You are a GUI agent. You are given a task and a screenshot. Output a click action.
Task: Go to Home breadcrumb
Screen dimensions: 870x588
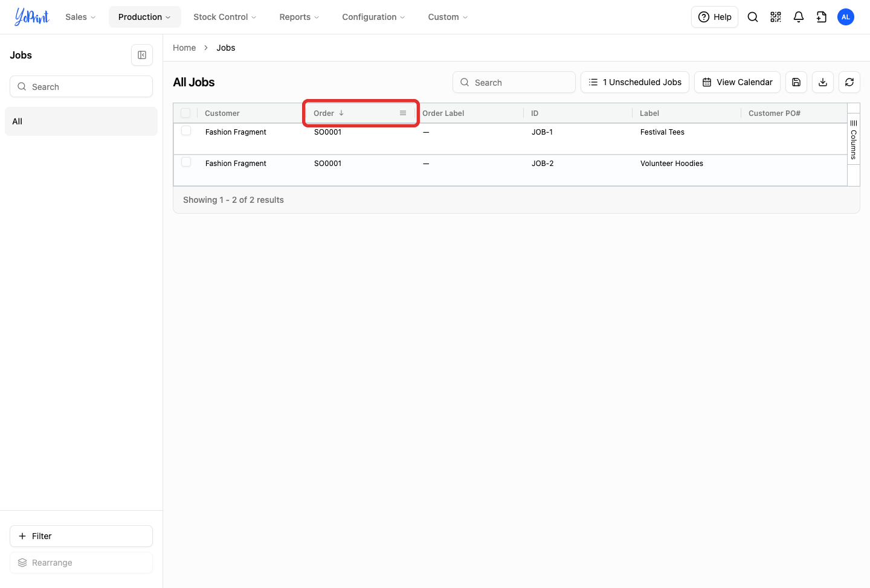coord(184,48)
